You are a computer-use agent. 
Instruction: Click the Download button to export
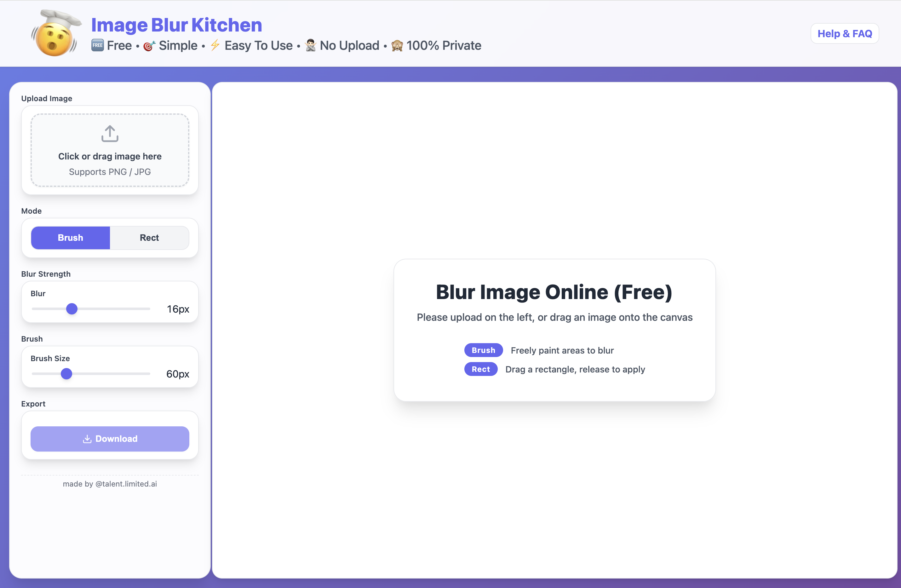(109, 439)
